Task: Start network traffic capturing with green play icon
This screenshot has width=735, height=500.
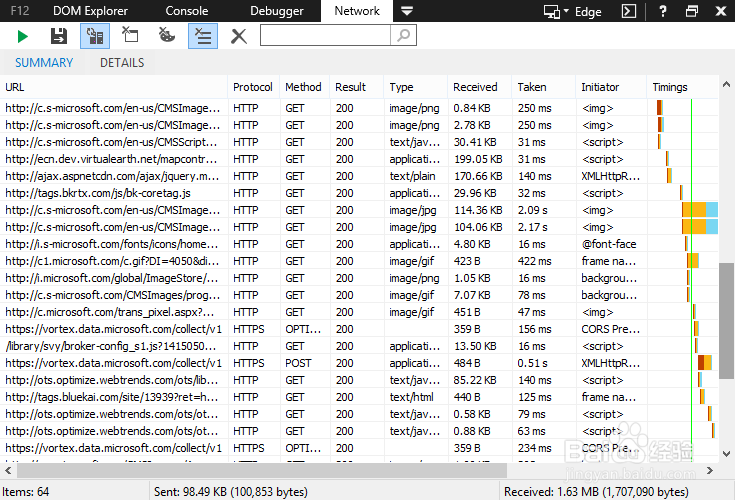Action: click(22, 36)
